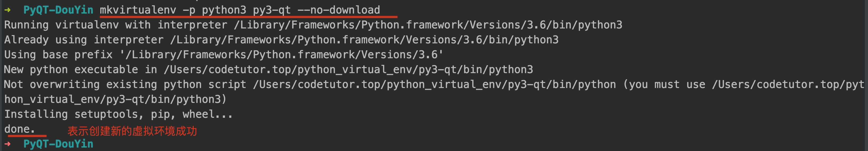Click the yellow prompt arrow on the top line
868x151 pixels.
pyautogui.click(x=7, y=10)
